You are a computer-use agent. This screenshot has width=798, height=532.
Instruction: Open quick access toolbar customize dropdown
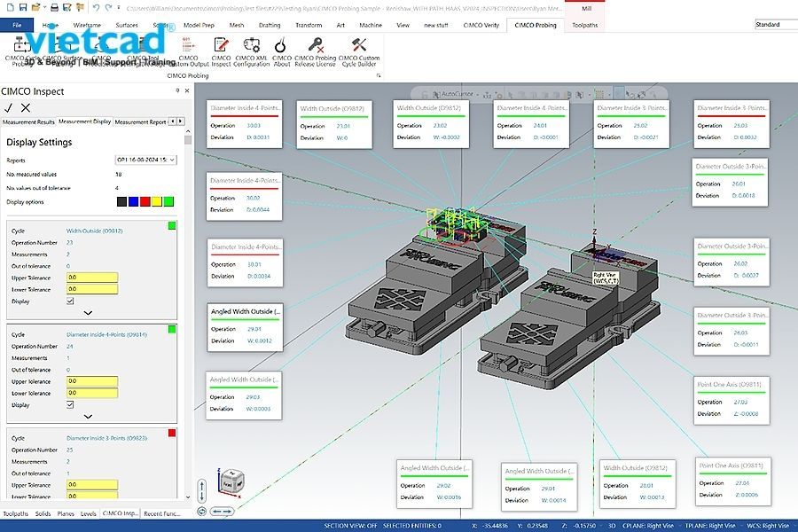(119, 8)
